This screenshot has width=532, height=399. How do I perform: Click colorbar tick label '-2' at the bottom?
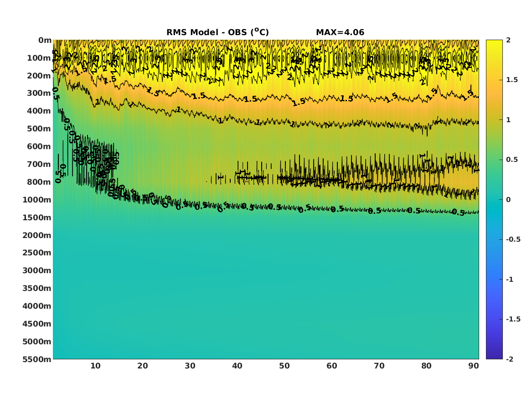[509, 359]
